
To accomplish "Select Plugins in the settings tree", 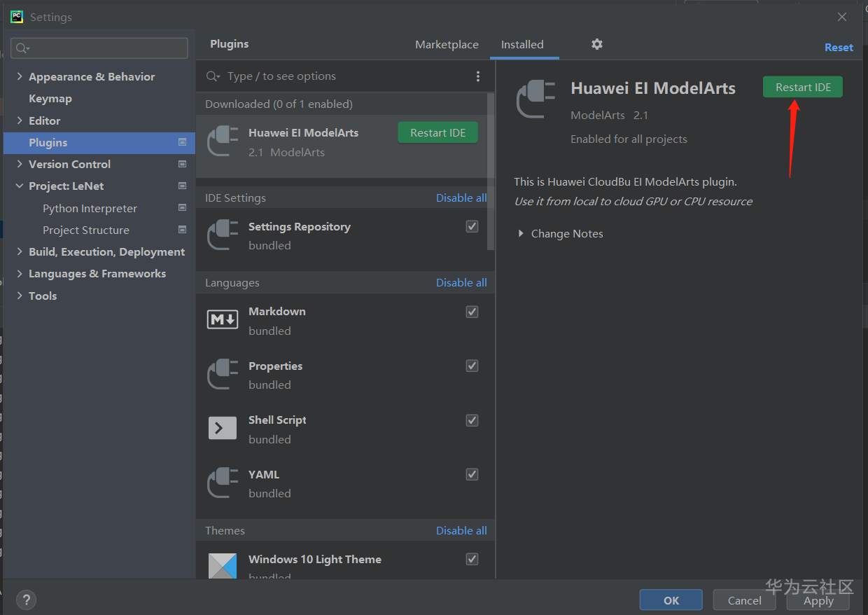I will tap(99, 142).
